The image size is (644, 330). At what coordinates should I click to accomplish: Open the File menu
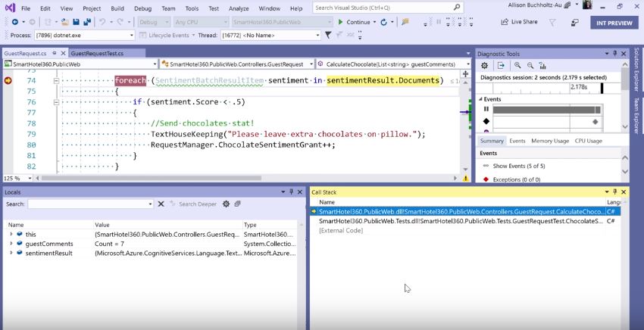tap(26, 8)
